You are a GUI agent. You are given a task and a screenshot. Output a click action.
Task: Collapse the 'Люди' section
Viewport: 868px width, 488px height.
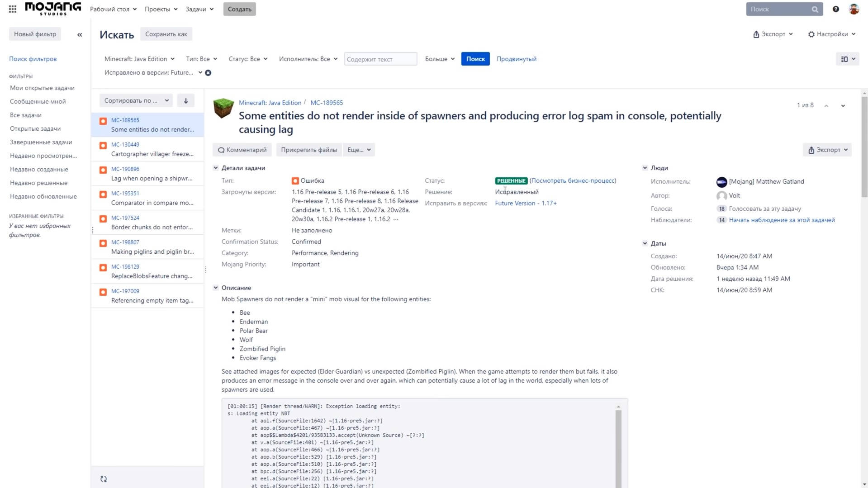(645, 168)
